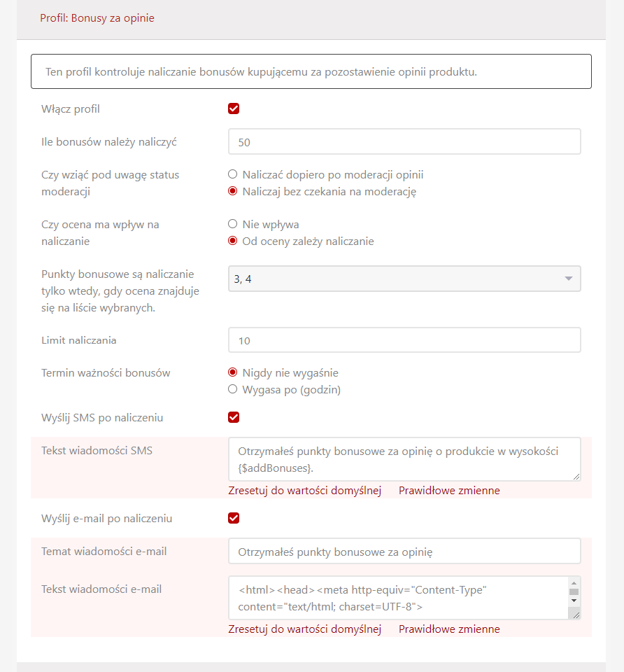Choose 'Naliczaj bez czekania na moderację'
The image size is (624, 672).
click(233, 191)
